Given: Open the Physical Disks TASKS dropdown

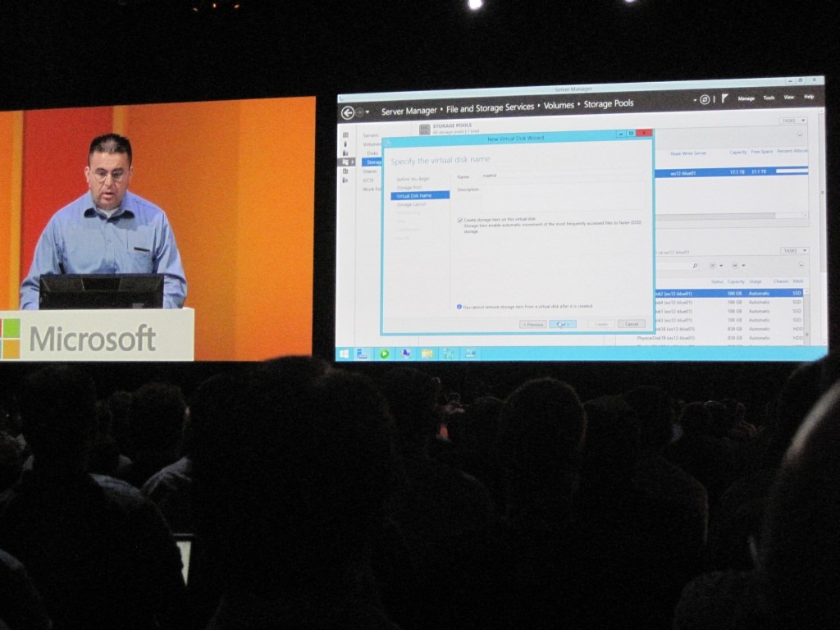Looking at the screenshot, I should point(794,251).
